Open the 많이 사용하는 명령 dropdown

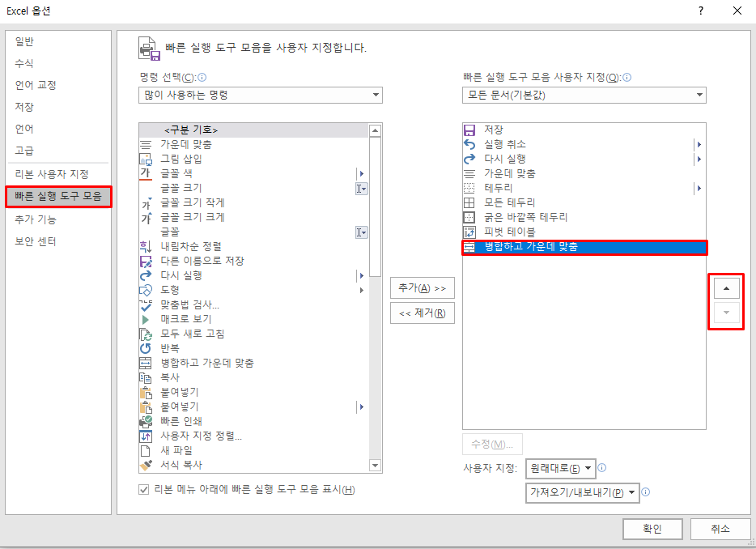[261, 95]
